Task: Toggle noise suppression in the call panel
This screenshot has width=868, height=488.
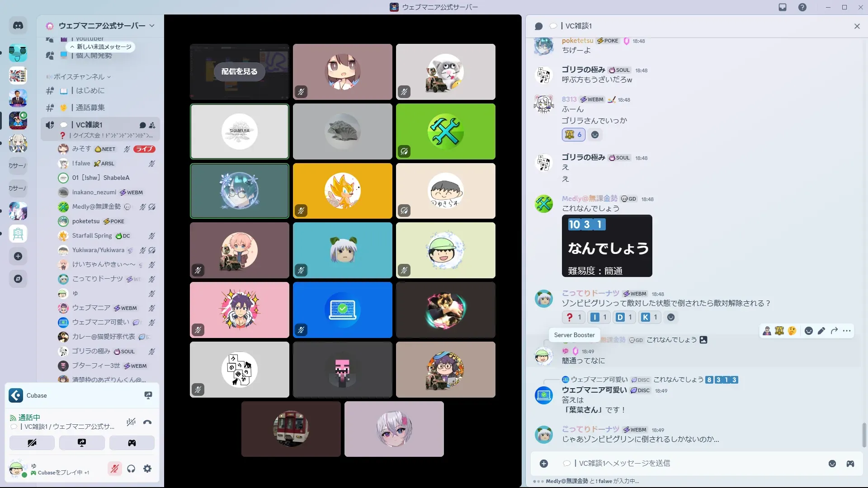Action: pyautogui.click(x=131, y=422)
